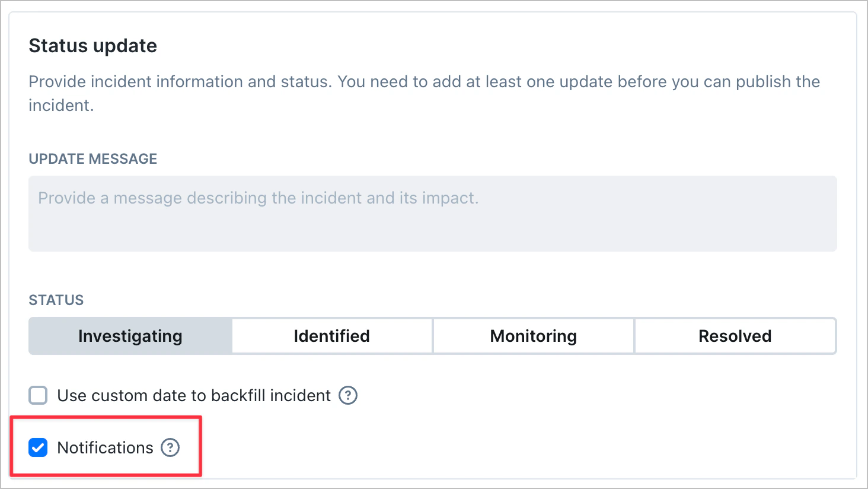
Task: Click the Resolved segment in the status selector
Action: click(x=735, y=336)
